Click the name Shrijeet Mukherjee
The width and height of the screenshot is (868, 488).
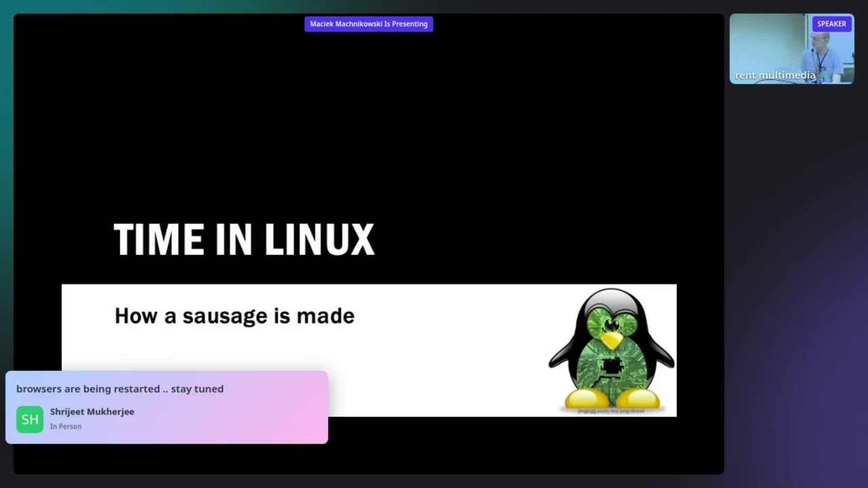tap(92, 411)
